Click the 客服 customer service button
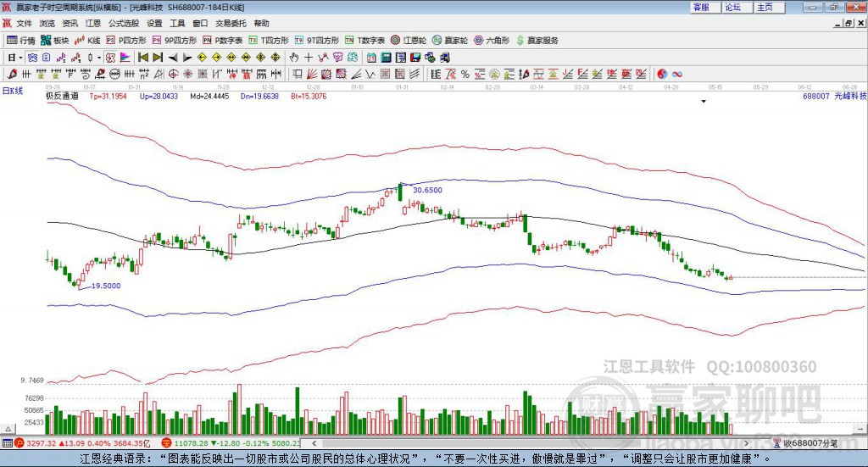Screen dimensions: 868x467 pos(701,7)
